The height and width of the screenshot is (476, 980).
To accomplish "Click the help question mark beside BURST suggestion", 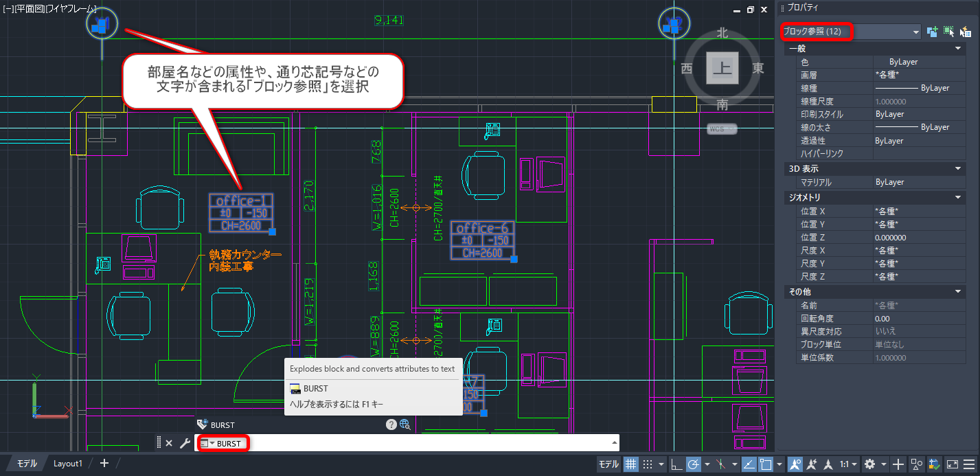I will (391, 424).
